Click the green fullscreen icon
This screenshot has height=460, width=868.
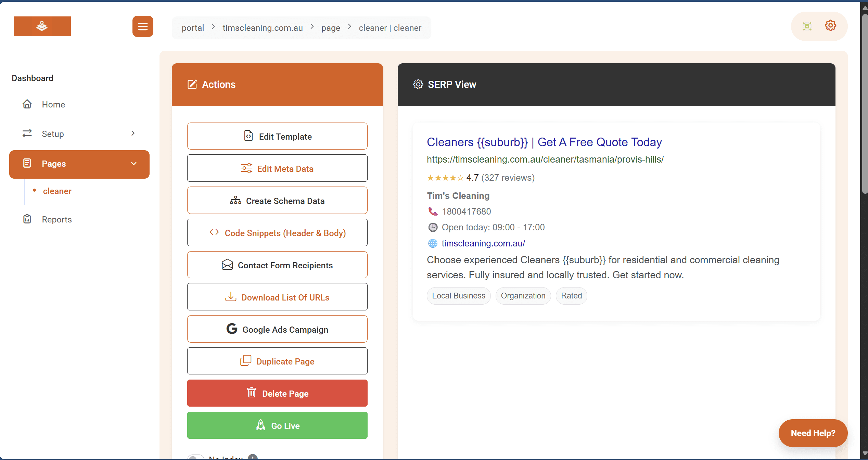(x=807, y=26)
